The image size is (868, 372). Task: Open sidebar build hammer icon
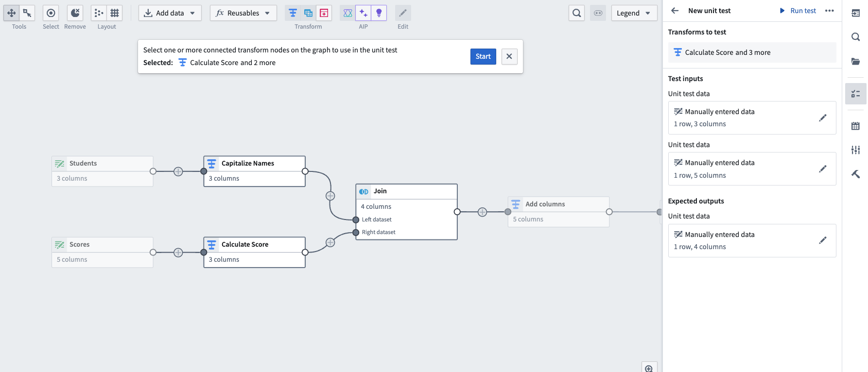856,174
